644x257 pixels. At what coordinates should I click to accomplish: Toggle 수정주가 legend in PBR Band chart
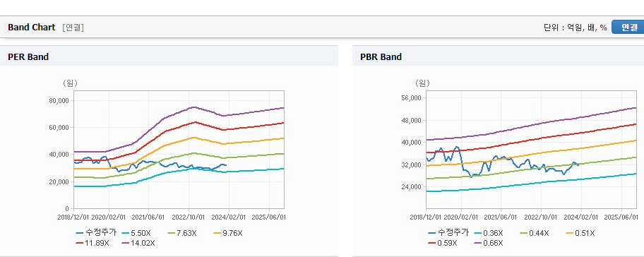[448, 233]
